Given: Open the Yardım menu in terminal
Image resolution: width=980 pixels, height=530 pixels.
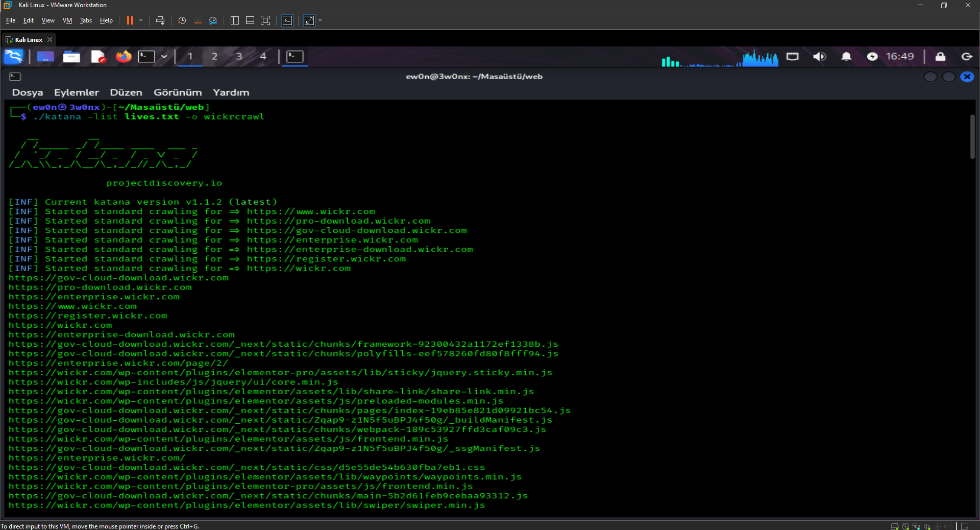Looking at the screenshot, I should pos(231,92).
